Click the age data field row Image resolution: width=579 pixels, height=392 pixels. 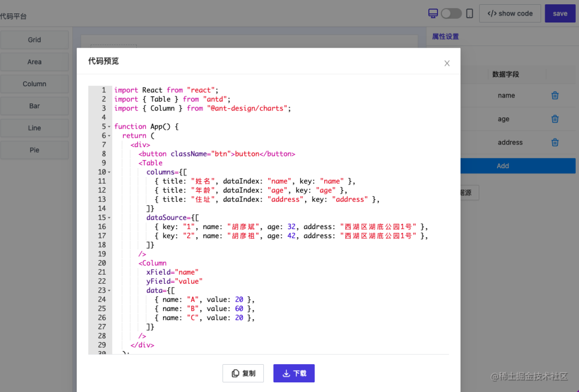pyautogui.click(x=518, y=119)
